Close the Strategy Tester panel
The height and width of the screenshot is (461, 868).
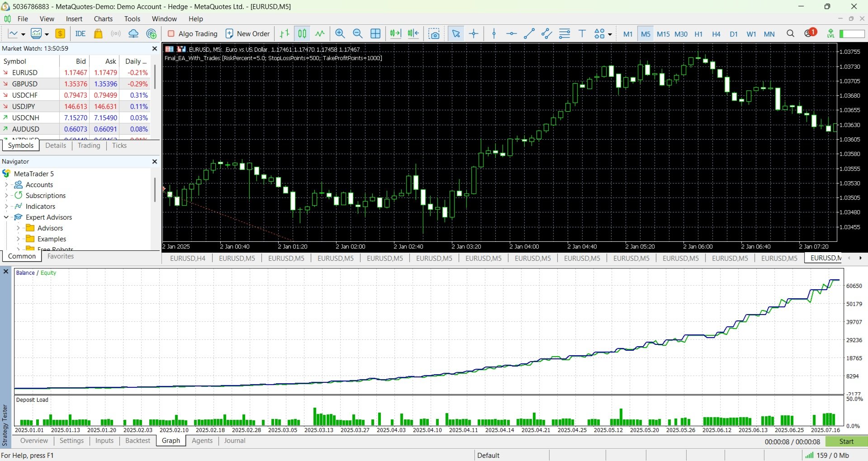(6, 272)
